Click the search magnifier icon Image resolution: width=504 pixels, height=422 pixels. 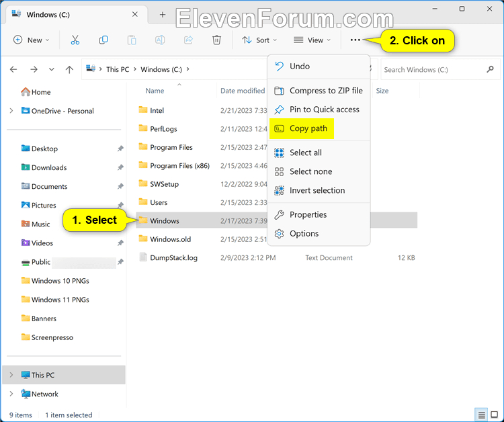490,69
